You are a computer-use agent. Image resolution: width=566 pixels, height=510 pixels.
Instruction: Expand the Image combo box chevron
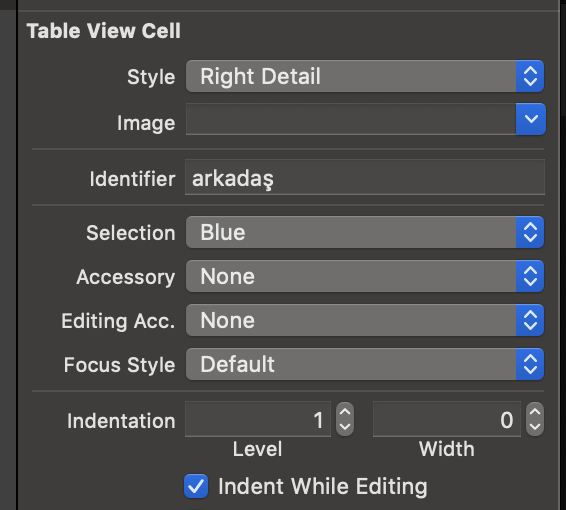tap(531, 119)
